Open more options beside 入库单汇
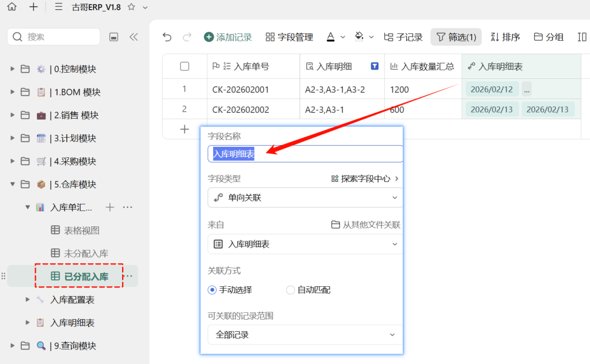590x364 pixels. click(127, 207)
